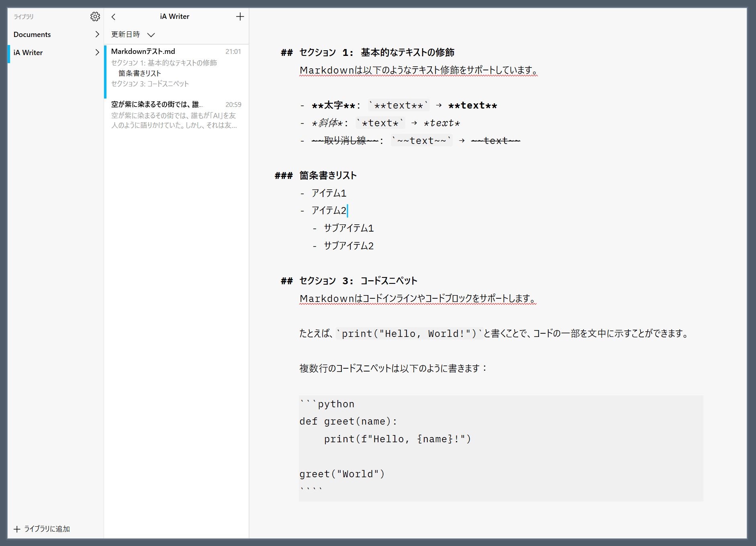Screen dimensions: 756x546
Task: Click the plus icon beside ライブラリに追加
Action: click(17, 529)
